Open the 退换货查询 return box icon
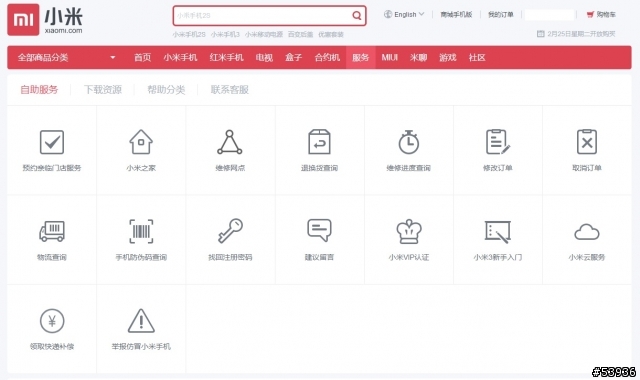640x380 pixels. pyautogui.click(x=319, y=142)
